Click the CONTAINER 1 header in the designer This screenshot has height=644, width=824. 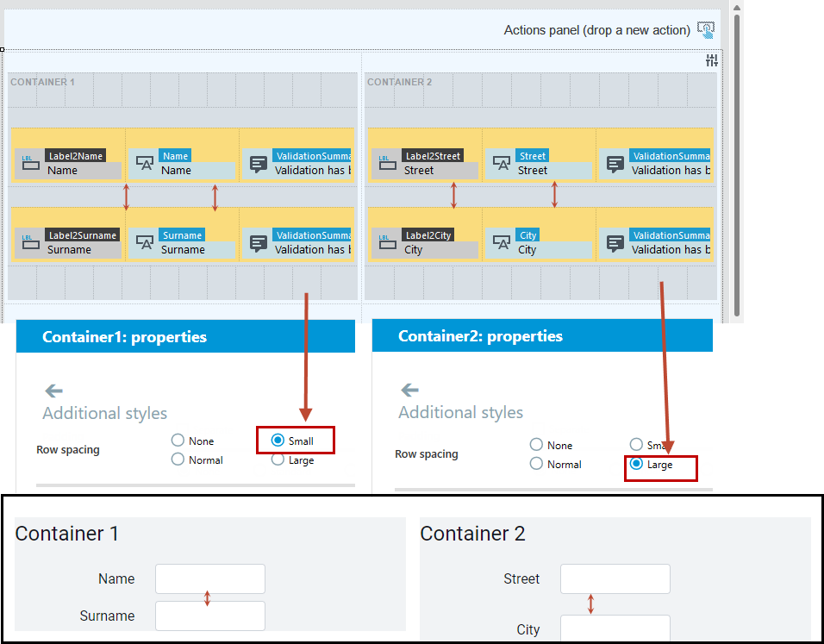pyautogui.click(x=42, y=82)
